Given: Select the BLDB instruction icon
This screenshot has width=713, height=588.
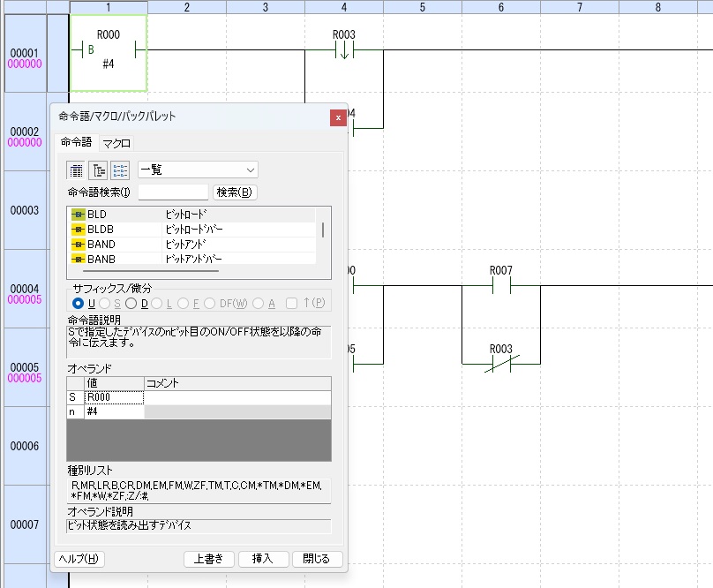Looking at the screenshot, I should (x=78, y=230).
